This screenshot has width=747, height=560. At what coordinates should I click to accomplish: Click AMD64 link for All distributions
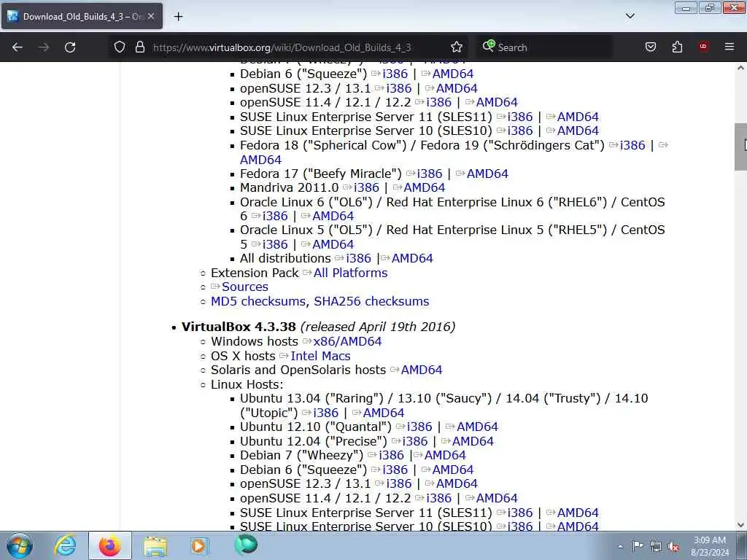coord(412,259)
